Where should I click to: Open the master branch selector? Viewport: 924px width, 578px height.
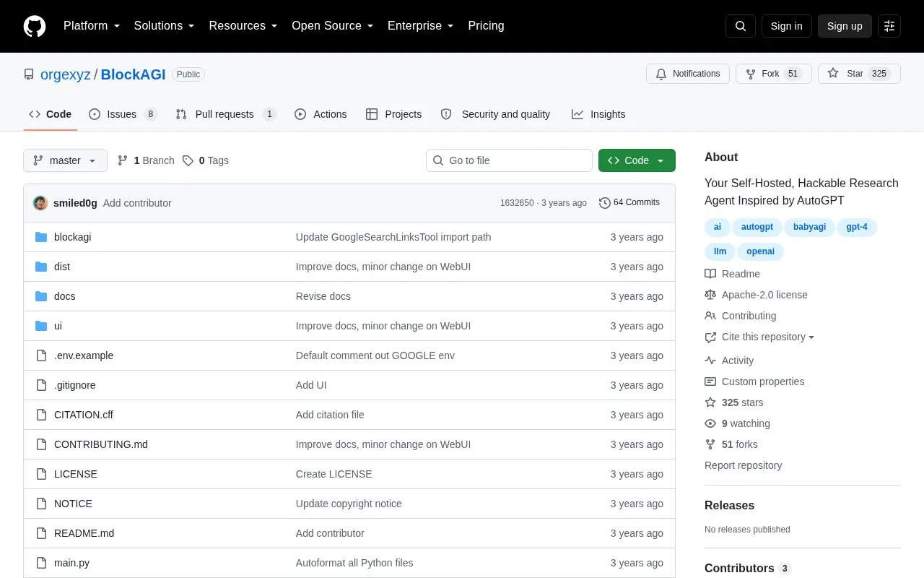pos(65,160)
